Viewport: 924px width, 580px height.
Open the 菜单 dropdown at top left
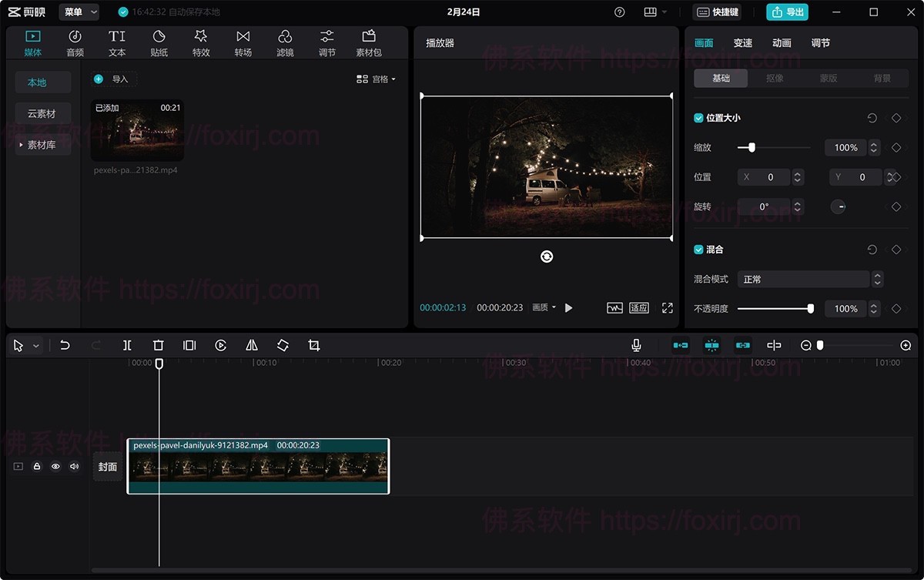[x=78, y=12]
